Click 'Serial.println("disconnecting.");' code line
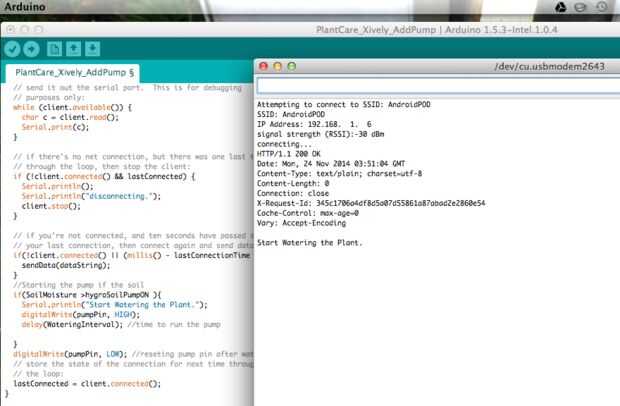This screenshot has width=620, height=406. (x=91, y=196)
